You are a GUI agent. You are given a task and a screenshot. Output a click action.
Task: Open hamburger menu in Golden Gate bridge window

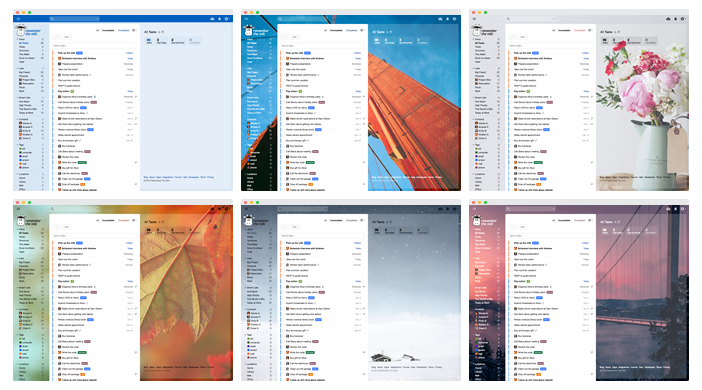pos(247,19)
